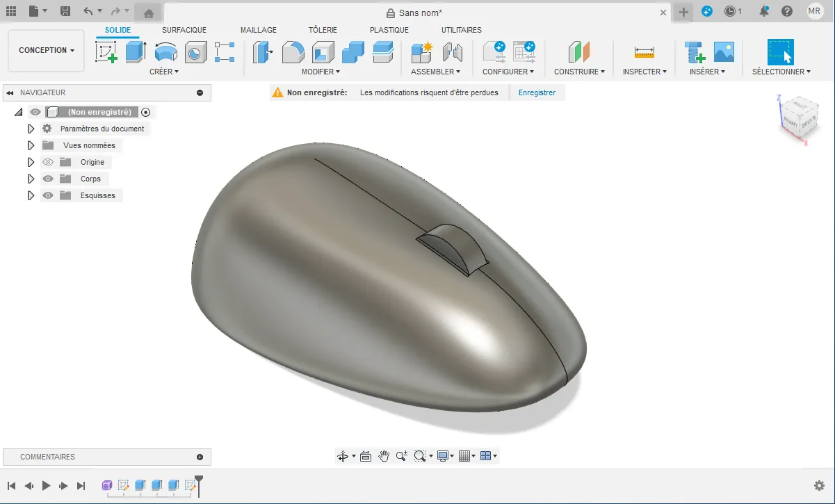Open the job status clock icon
The width and height of the screenshot is (835, 504).
coord(729,11)
